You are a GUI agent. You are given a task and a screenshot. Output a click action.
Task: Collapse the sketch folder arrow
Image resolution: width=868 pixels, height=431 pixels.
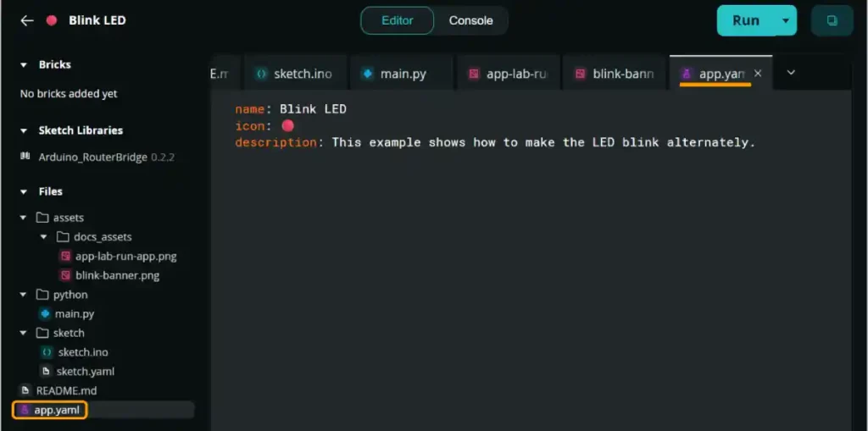click(x=23, y=333)
